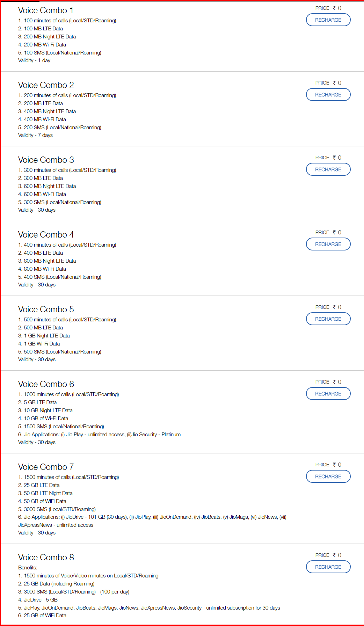Click RECHARGE beside Voice Combo 8

[x=328, y=567]
